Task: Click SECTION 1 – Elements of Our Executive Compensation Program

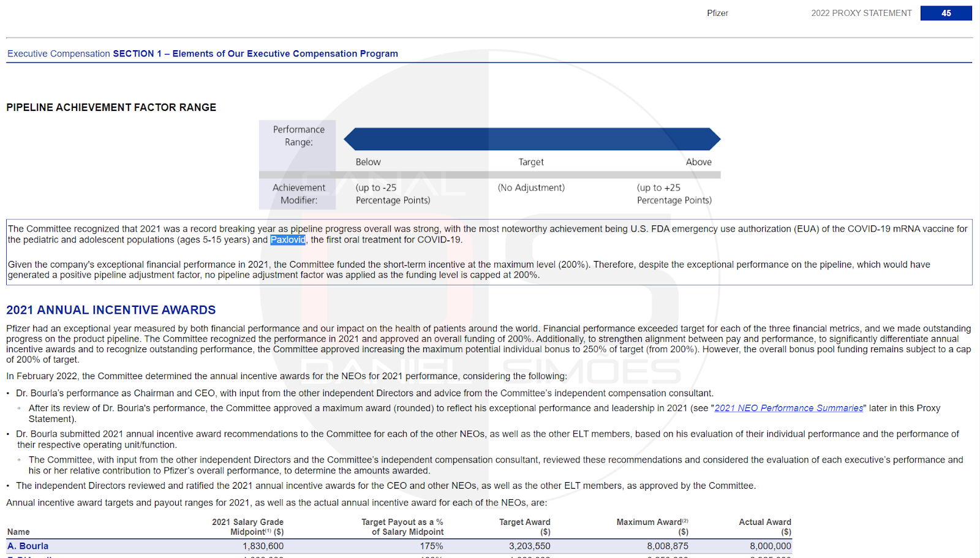Action: pyautogui.click(x=255, y=54)
